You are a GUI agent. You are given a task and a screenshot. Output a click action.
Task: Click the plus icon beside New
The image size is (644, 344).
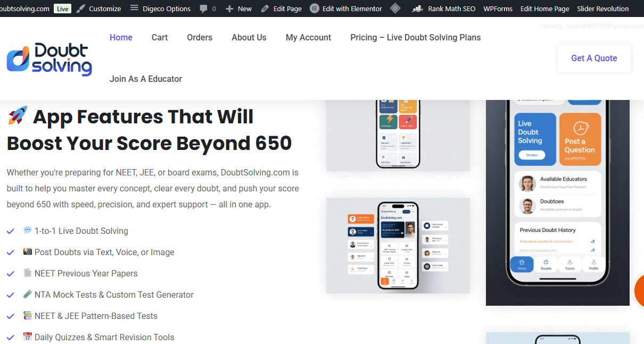229,9
